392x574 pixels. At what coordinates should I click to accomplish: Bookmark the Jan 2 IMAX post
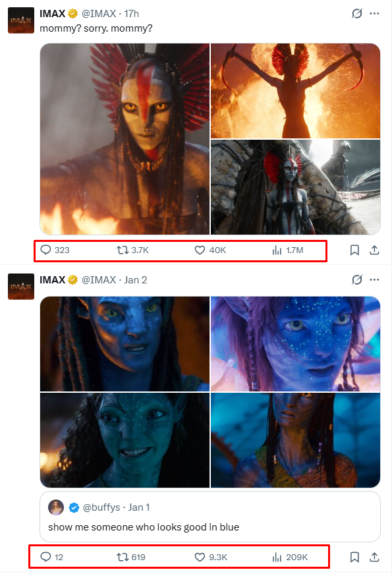[x=354, y=557]
